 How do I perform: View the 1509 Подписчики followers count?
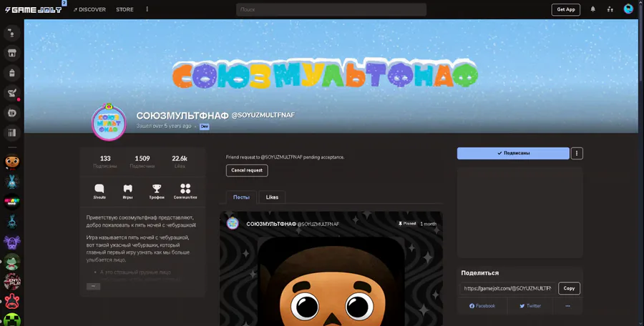tap(142, 162)
